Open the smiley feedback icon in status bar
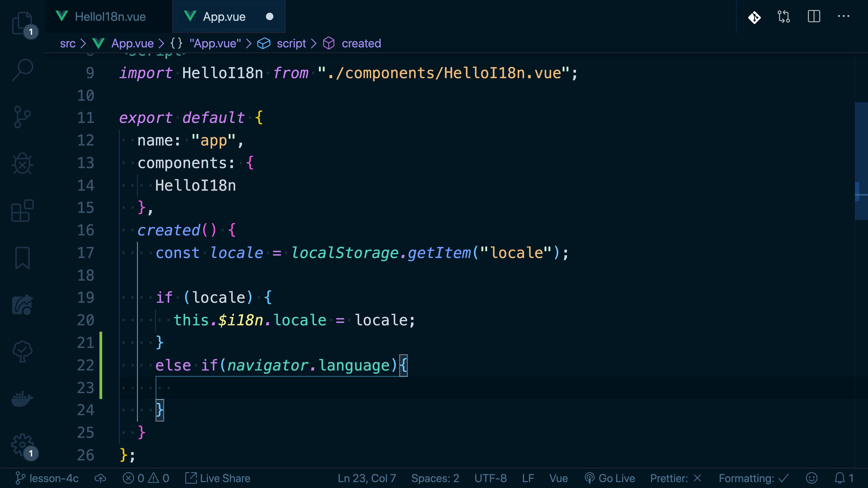Viewport: 868px width, 488px height. pyautogui.click(x=812, y=478)
